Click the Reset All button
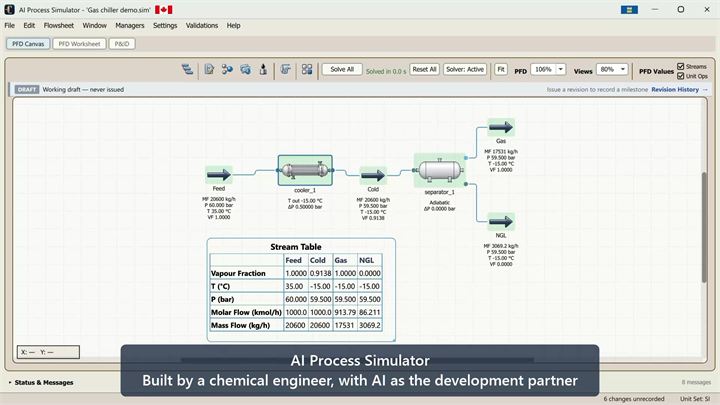Viewport: 720px width, 405px height. coord(424,69)
